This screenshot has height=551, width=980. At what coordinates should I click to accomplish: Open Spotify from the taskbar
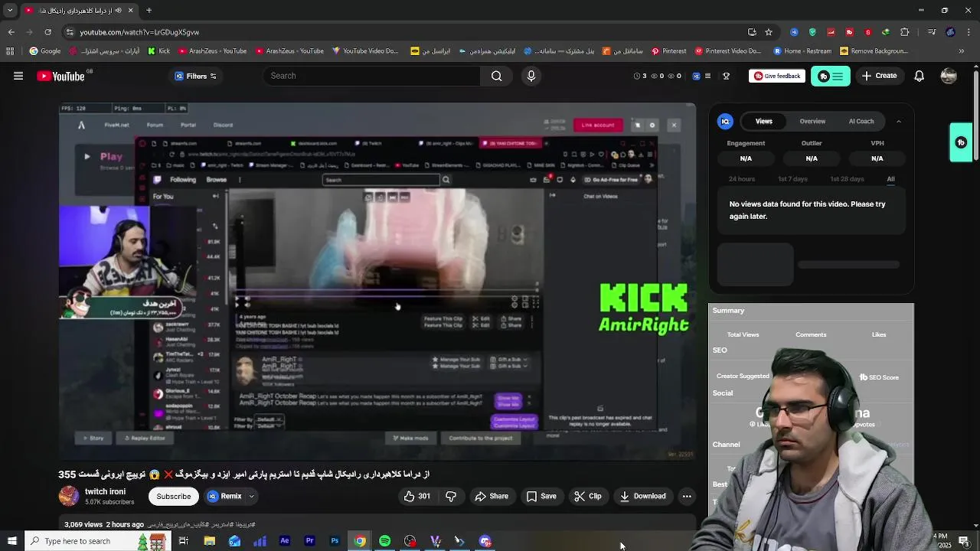coord(384,541)
